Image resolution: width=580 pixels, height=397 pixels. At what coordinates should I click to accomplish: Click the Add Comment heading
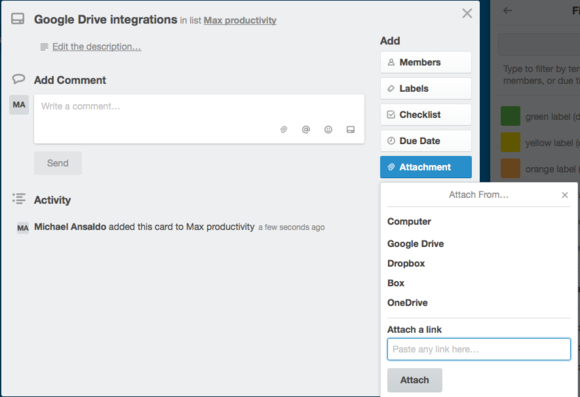coord(70,80)
